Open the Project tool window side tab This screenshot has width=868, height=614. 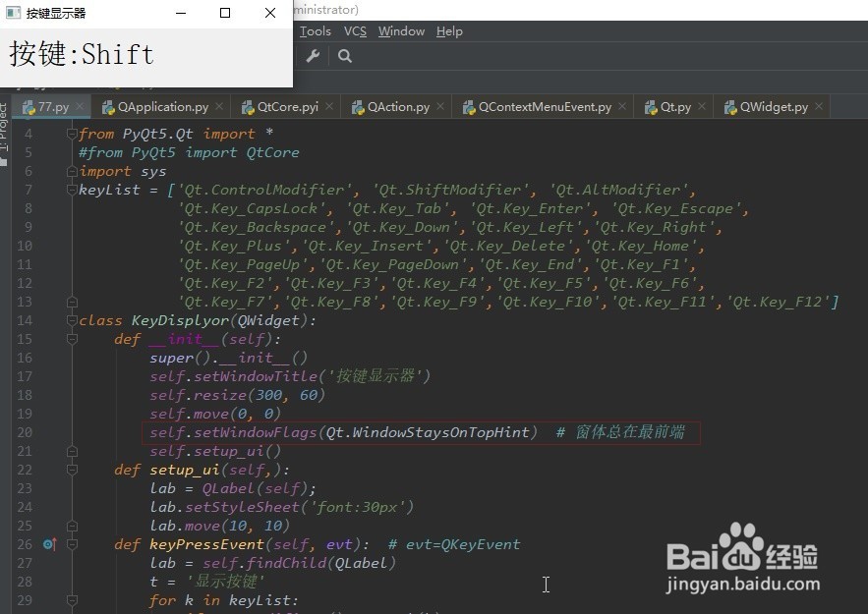tap(4, 134)
